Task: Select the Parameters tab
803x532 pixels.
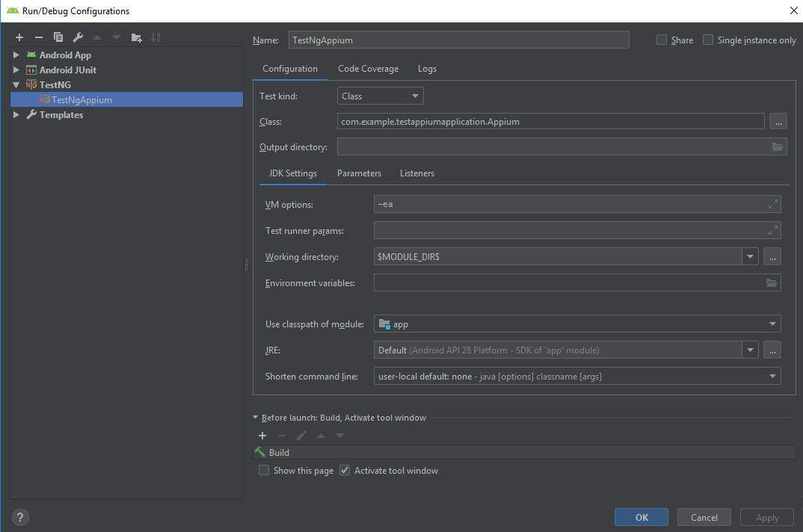Action: [359, 173]
